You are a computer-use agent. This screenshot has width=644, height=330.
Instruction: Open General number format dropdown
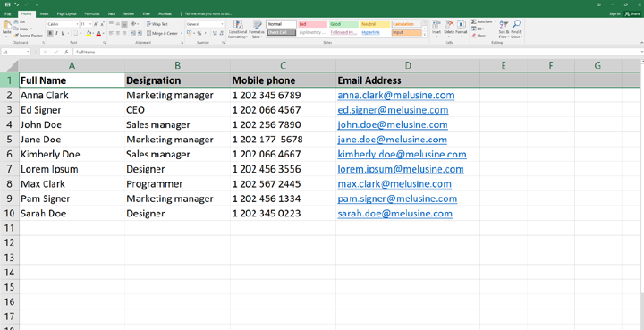[222, 24]
